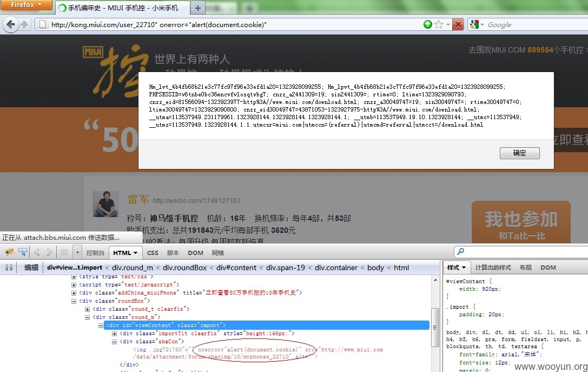
Task: Expand the addChina_miuiPhone div node
Action: coord(74,293)
